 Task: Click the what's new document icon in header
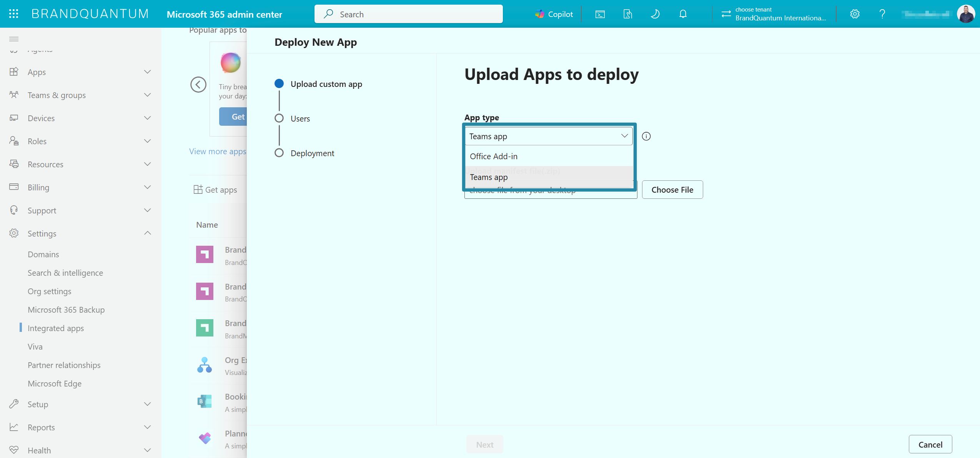627,14
